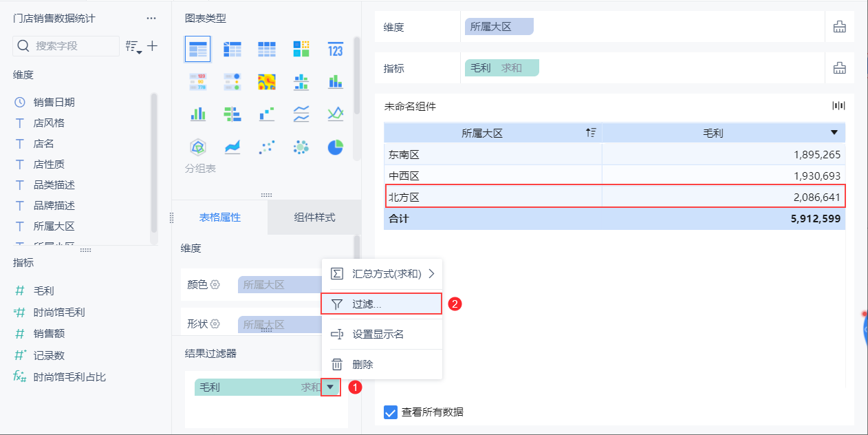The height and width of the screenshot is (435, 868).
Task: Select the 店名 dimension field
Action: (44, 143)
